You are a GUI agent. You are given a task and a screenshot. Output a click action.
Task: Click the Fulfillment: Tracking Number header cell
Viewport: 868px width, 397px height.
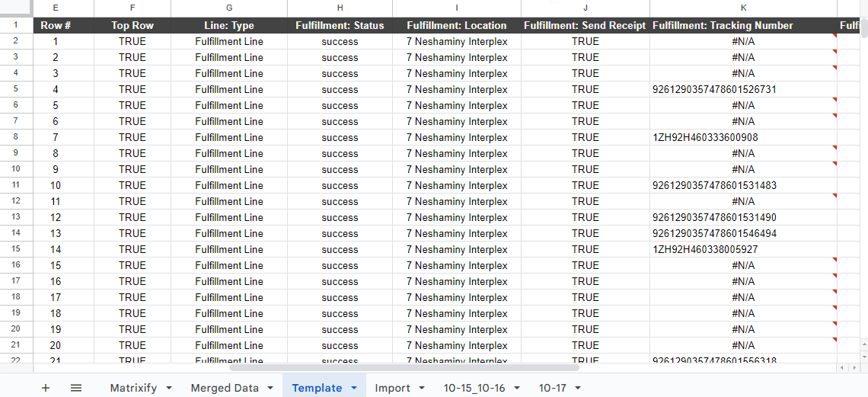coord(723,25)
